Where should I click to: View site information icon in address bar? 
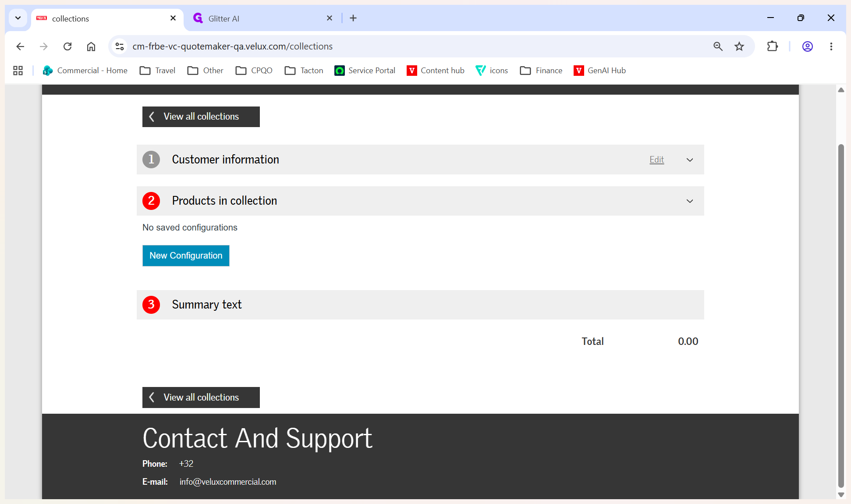click(120, 46)
